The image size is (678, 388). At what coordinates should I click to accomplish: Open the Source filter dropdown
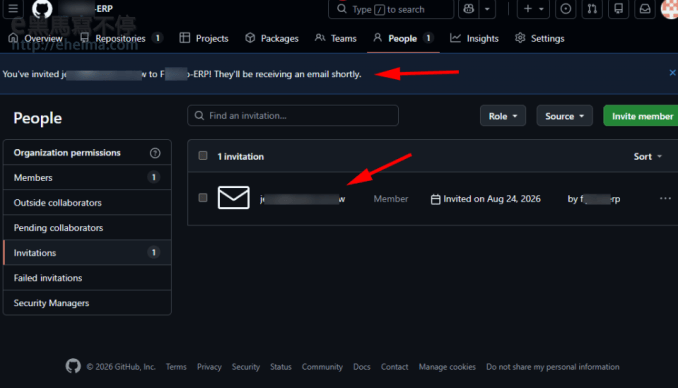point(564,116)
